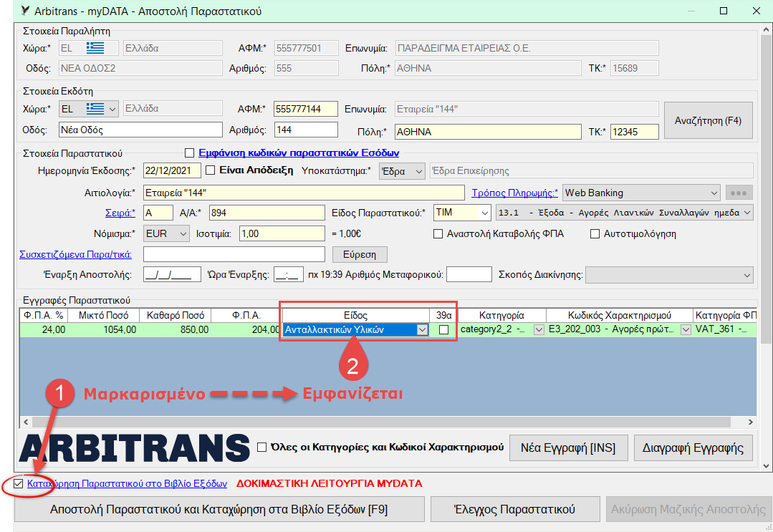Click the 'Ακύρωση Μαζικής Αποστολής' button
773x532 pixels.
(688, 509)
